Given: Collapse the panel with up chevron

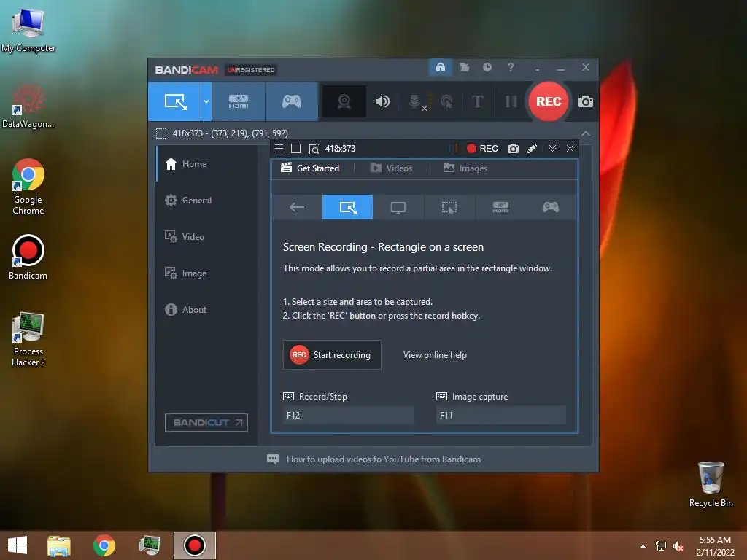Looking at the screenshot, I should (x=586, y=133).
